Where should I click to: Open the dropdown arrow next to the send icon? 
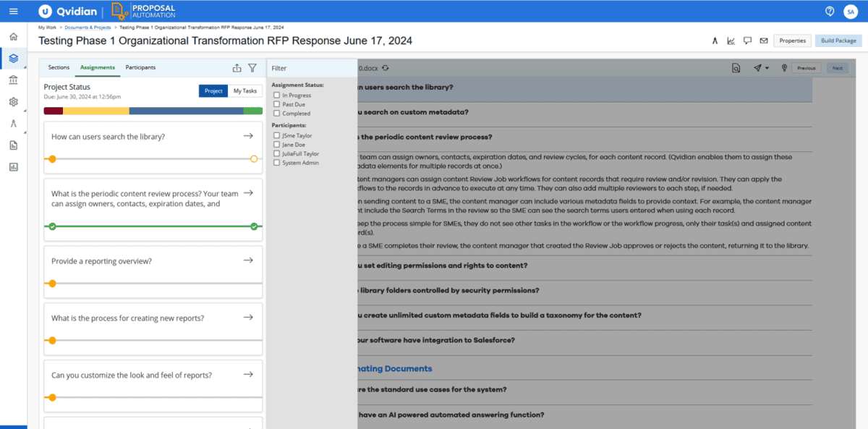coord(767,67)
